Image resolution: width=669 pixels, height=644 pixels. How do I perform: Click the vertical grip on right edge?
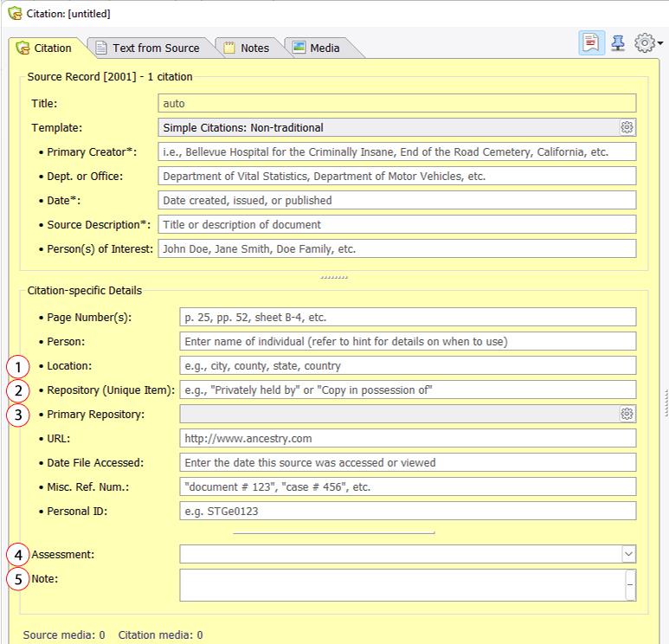(666, 402)
